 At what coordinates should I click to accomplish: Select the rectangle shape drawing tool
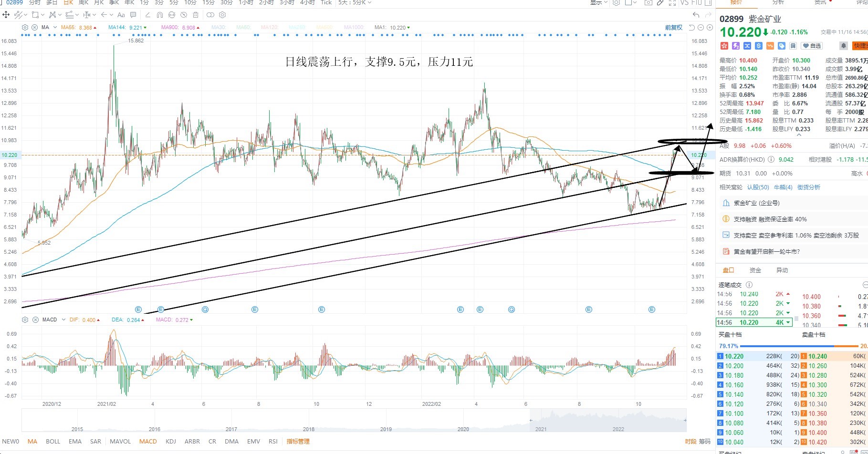[35, 15]
